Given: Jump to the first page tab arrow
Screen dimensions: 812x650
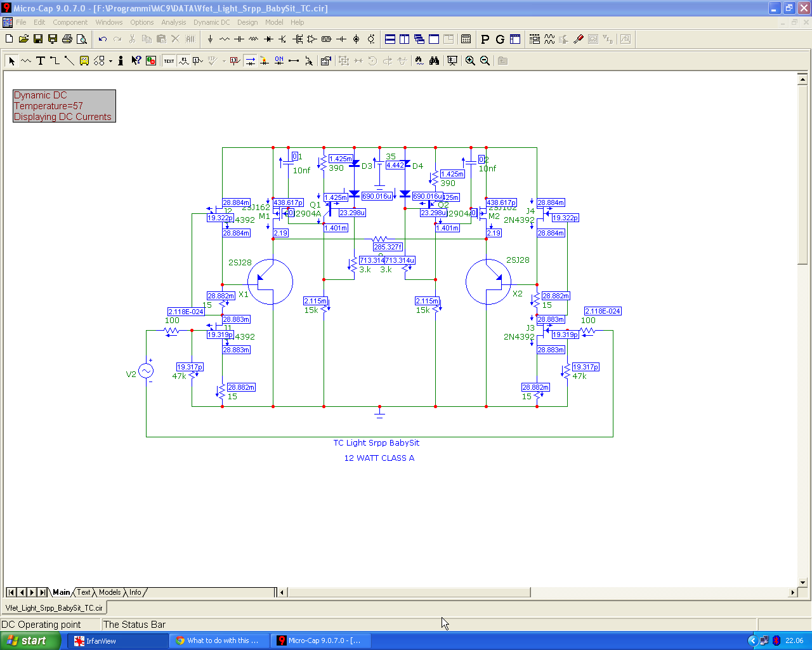Looking at the screenshot, I should pyautogui.click(x=11, y=592).
